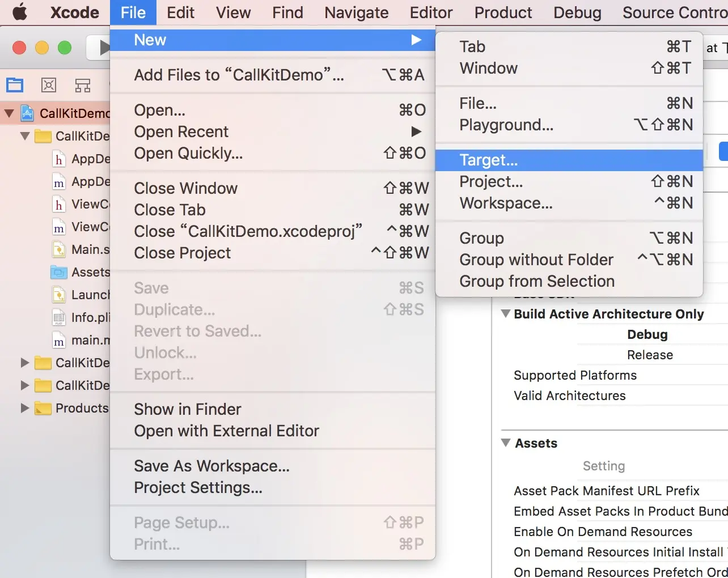
Task: Show the Project navigator folder icon
Action: tap(15, 86)
